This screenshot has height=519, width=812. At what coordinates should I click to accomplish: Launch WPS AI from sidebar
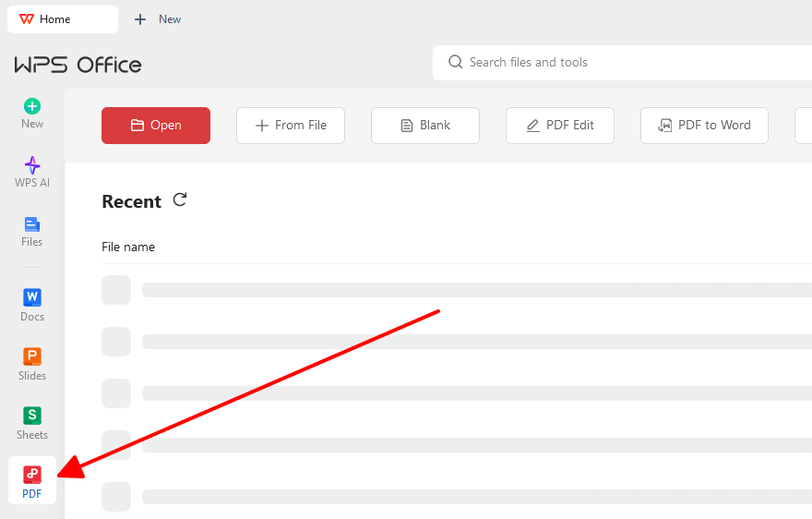[x=32, y=172]
